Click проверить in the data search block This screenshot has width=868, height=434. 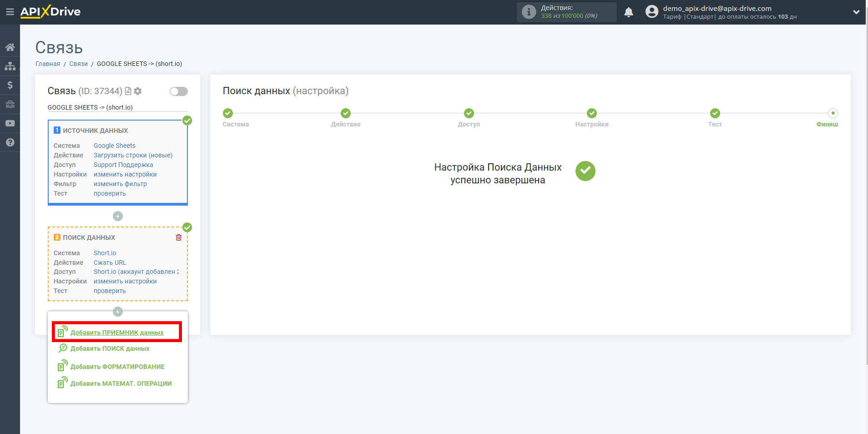click(x=110, y=291)
